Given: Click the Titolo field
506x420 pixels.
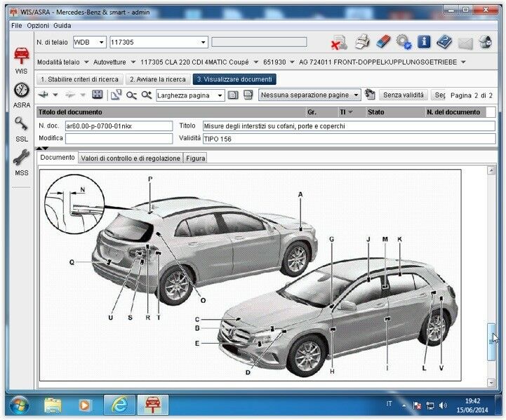Looking at the screenshot, I should pos(349,126).
